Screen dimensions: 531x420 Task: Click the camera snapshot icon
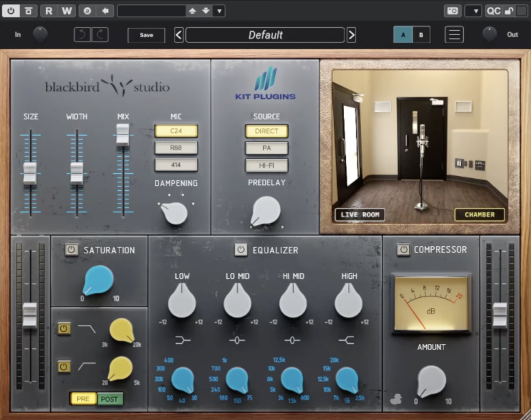click(x=453, y=11)
